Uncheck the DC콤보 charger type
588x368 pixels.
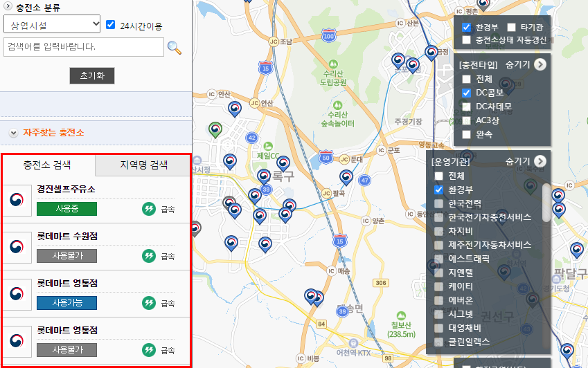tap(466, 93)
